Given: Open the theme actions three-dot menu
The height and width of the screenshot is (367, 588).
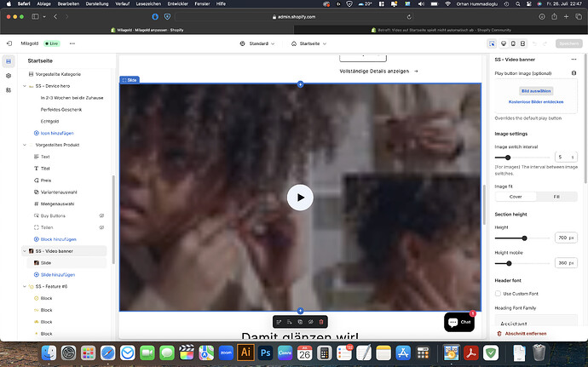Looking at the screenshot, I should (72, 43).
